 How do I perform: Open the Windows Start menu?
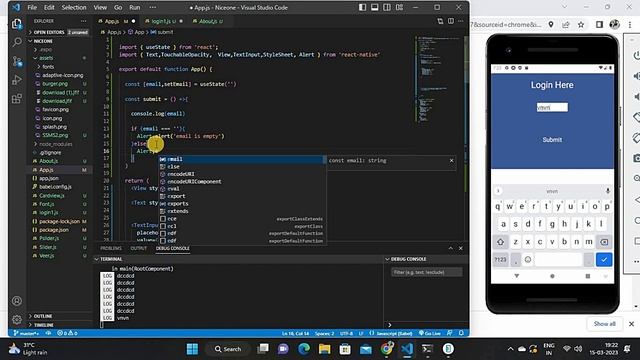pyautogui.click(x=192, y=349)
